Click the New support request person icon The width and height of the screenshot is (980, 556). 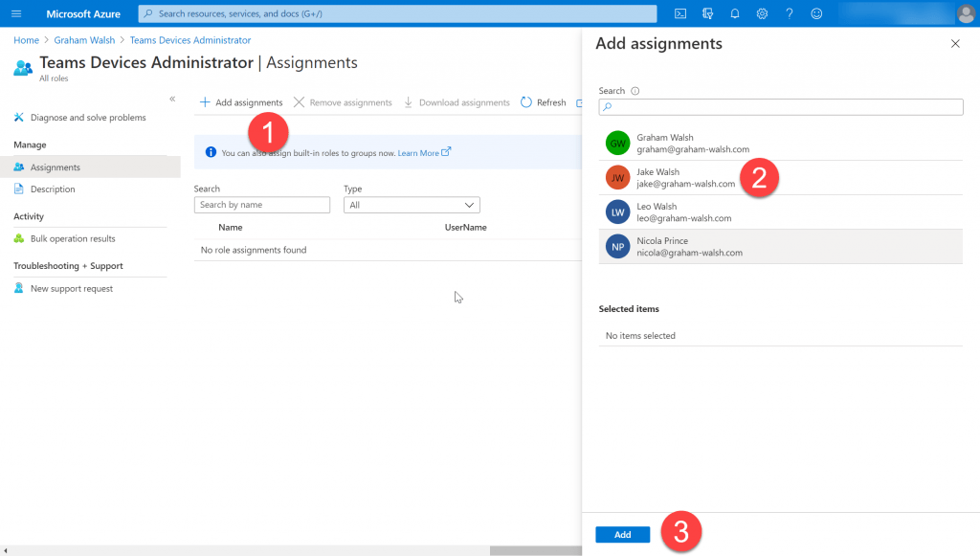pos(19,288)
